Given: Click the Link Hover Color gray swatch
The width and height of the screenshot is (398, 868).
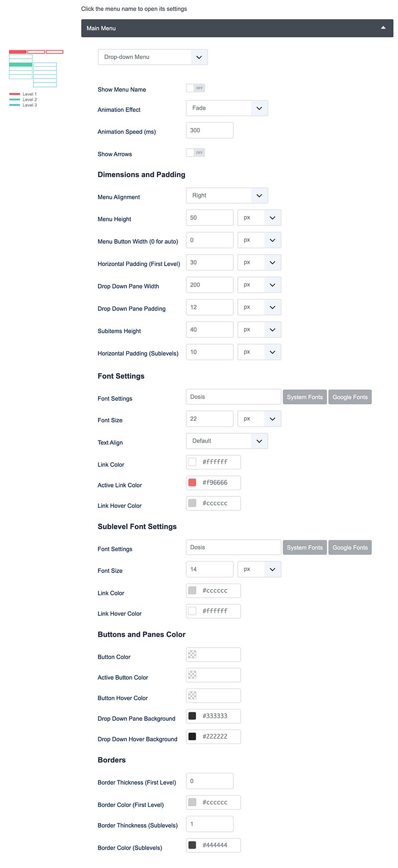Looking at the screenshot, I should click(193, 503).
